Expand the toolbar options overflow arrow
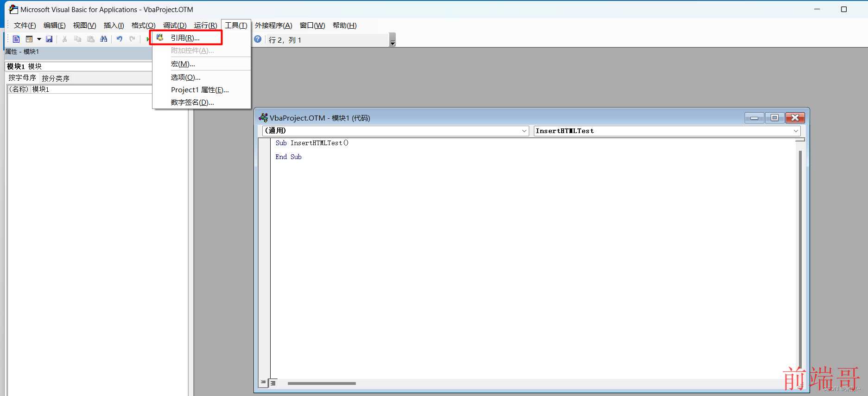Viewport: 868px width, 396px height. tap(393, 40)
